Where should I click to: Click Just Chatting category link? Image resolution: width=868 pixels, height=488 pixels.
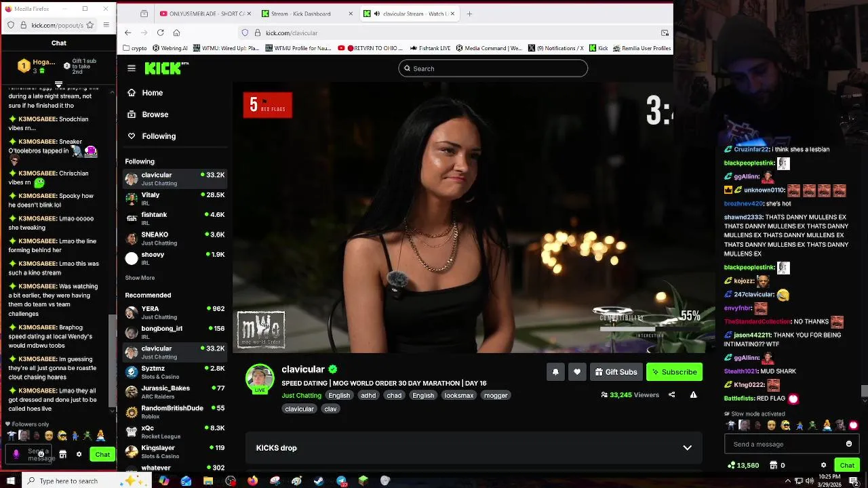tap(301, 395)
